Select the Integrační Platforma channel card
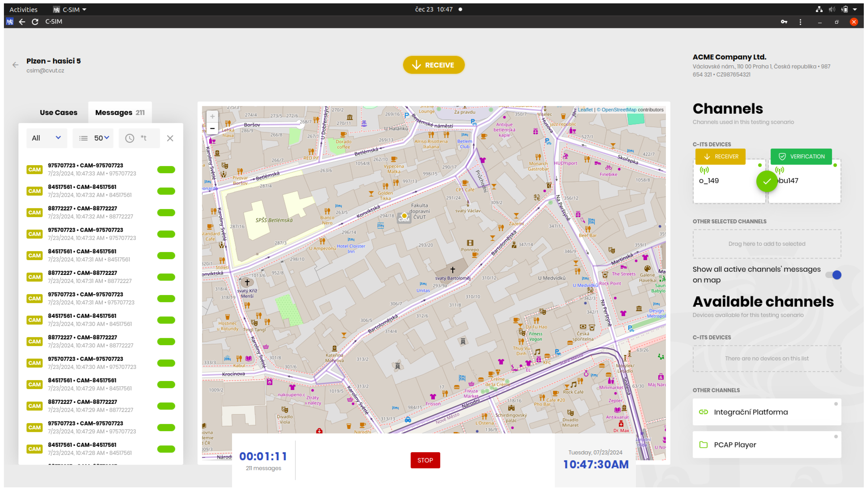This screenshot has height=491, width=868. click(767, 412)
